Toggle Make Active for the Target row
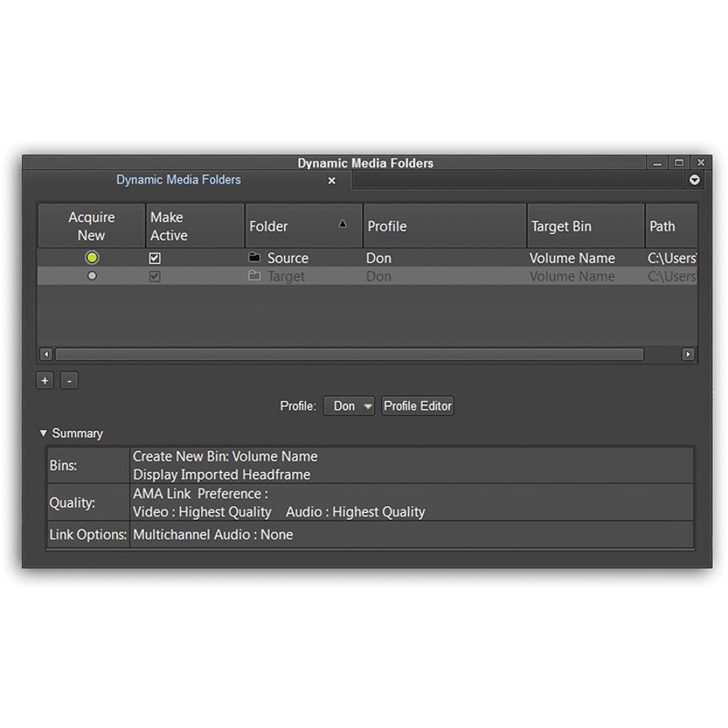This screenshot has height=728, width=728. point(154,276)
